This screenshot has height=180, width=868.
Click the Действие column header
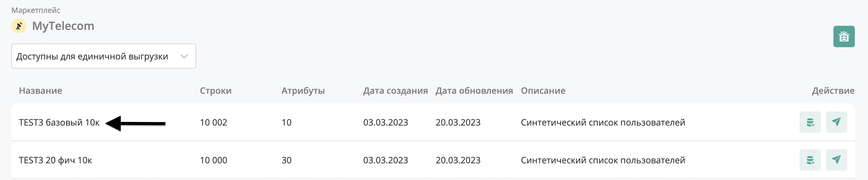click(833, 91)
